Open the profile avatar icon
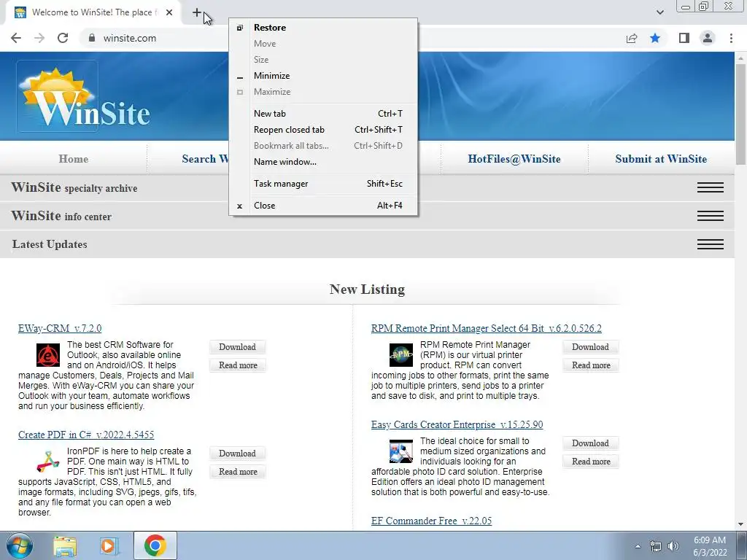Viewport: 747px width, 560px height. [x=708, y=38]
